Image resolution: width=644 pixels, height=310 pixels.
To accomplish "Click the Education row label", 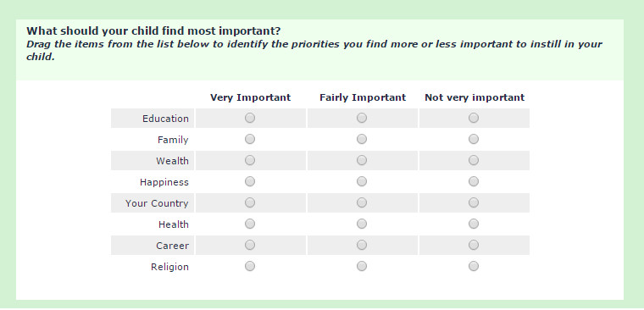I will click(165, 119).
